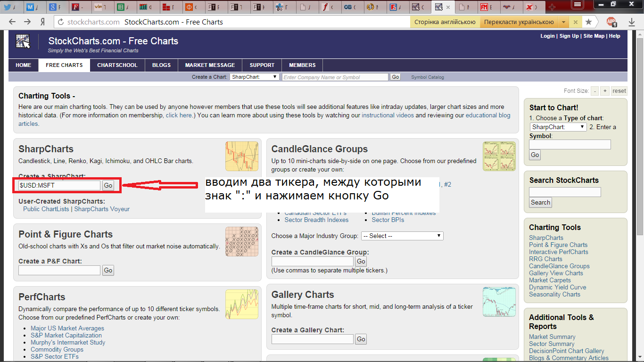
Task: Click the SharpCharts candlestick thumbnail image
Action: pyautogui.click(x=242, y=156)
